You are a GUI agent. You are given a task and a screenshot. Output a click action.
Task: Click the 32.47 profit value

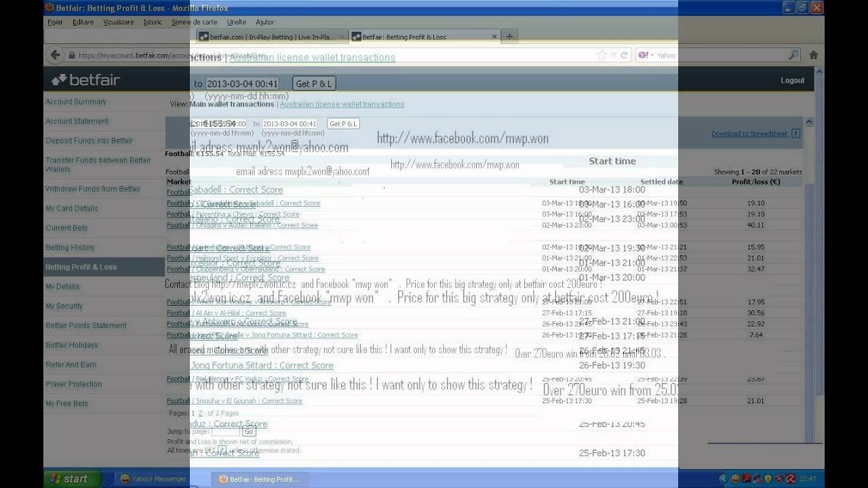point(755,269)
